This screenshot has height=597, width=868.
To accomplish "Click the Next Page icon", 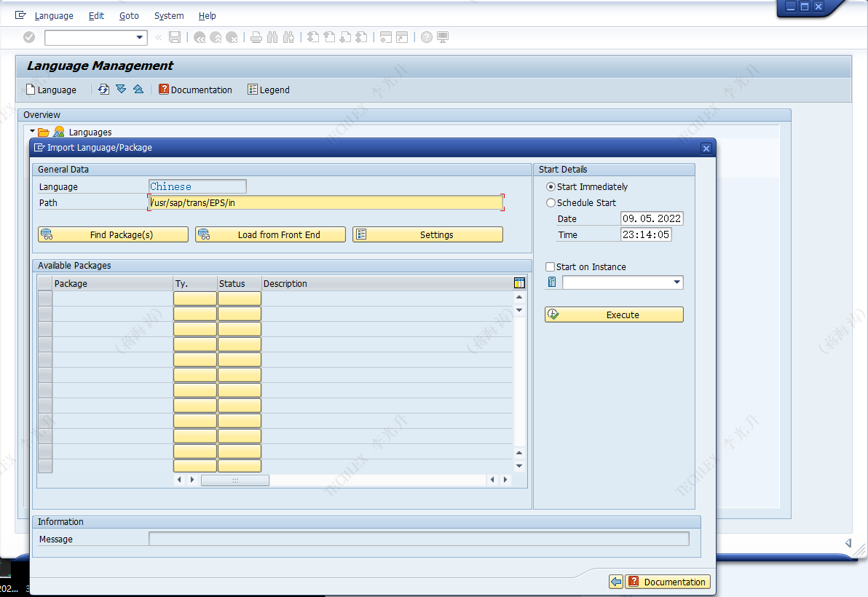I will (x=345, y=37).
